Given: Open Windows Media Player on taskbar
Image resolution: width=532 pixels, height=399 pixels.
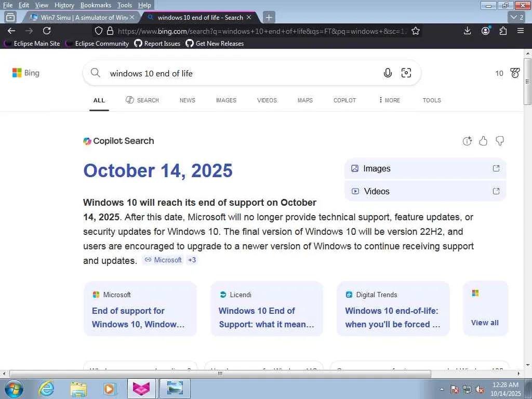Looking at the screenshot, I should [x=110, y=389].
